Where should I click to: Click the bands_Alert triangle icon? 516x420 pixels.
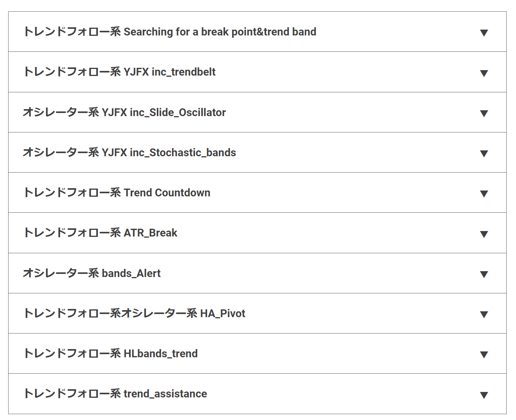[484, 274]
